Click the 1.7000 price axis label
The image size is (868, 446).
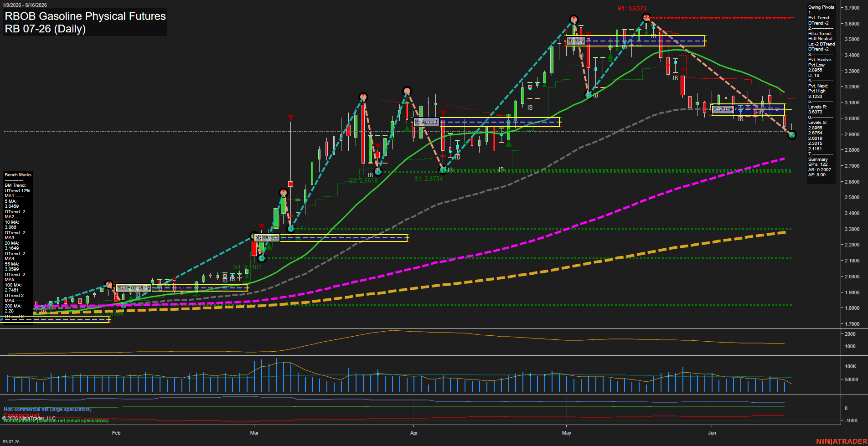pos(852,324)
